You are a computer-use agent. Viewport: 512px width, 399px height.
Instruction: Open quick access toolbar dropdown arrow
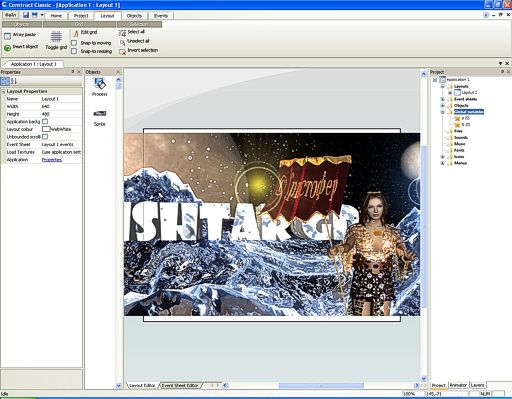42,15
